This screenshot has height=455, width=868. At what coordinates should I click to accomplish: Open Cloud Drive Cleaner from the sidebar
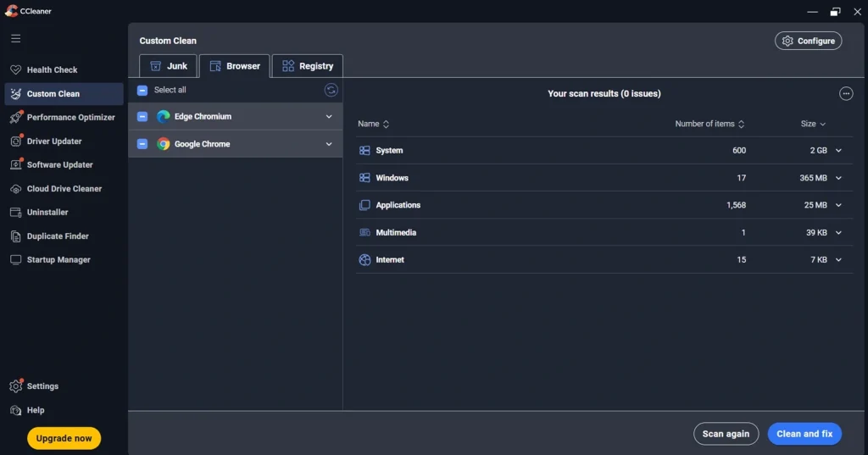[64, 189]
